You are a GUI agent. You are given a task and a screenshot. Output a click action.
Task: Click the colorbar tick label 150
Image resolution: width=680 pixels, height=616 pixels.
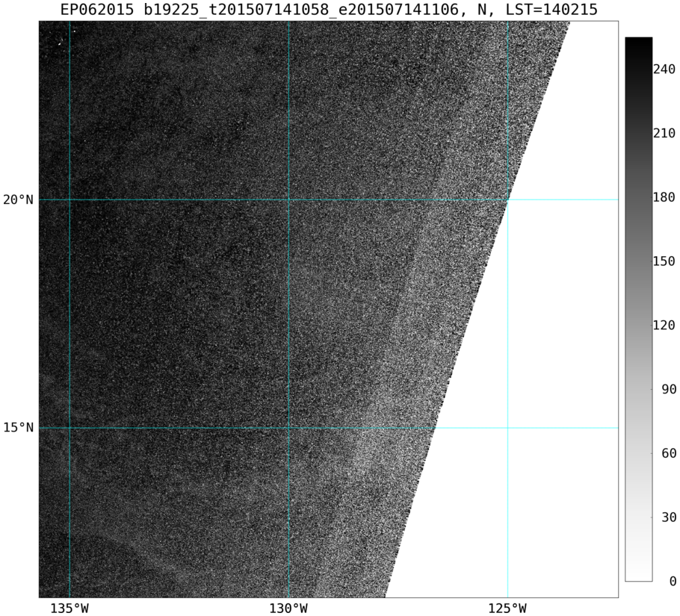(664, 261)
